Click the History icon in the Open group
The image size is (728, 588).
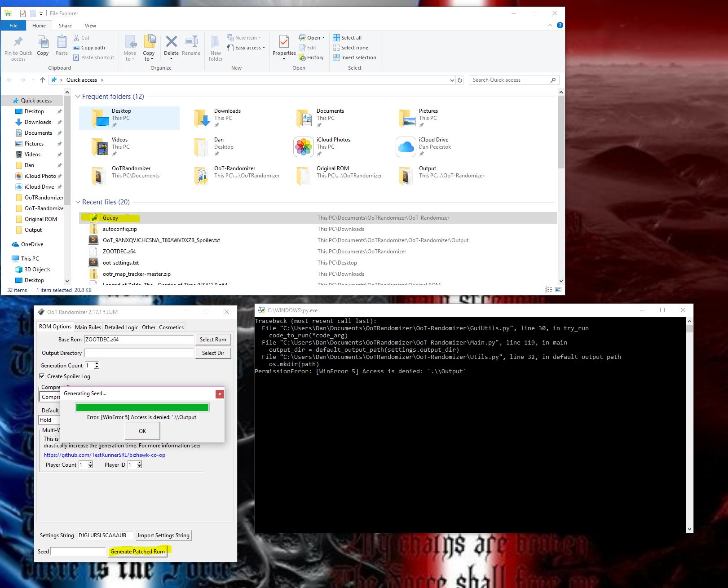pos(312,57)
